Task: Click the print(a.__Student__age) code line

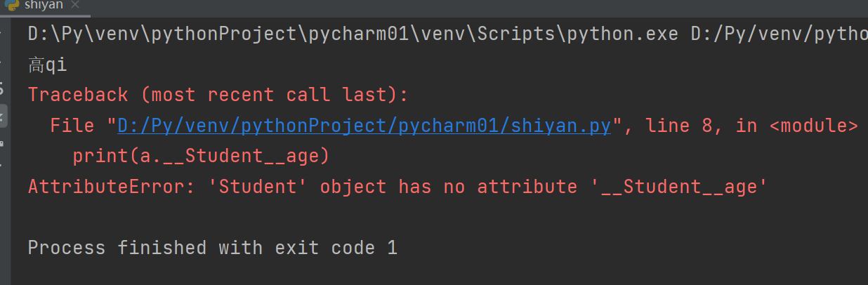Action: (202, 156)
